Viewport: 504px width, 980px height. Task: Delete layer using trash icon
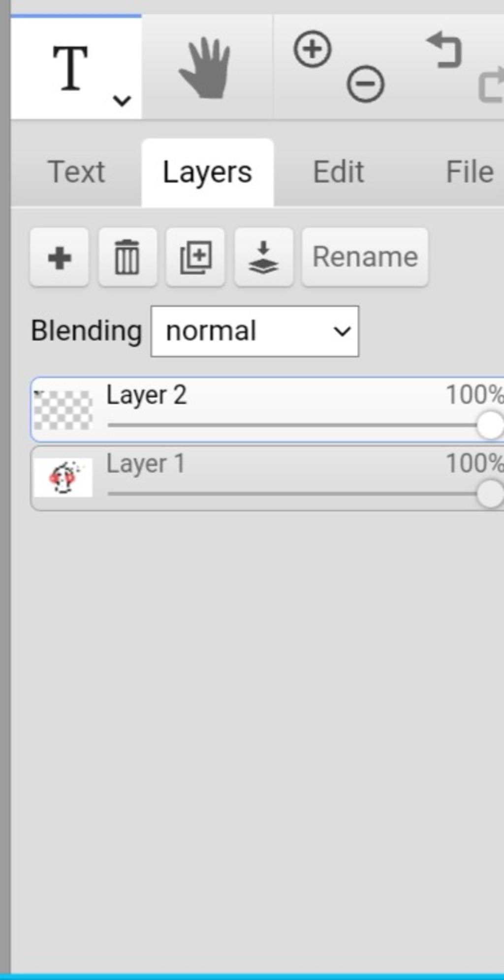click(x=127, y=257)
